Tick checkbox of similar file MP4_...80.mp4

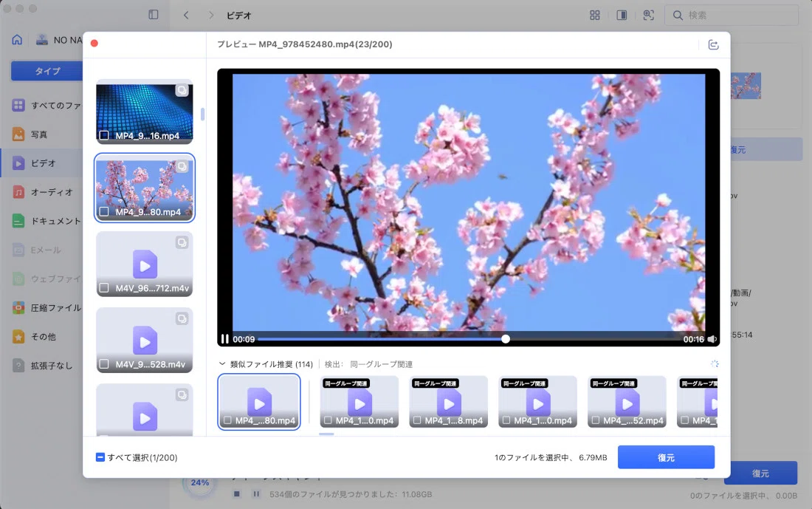(227, 420)
